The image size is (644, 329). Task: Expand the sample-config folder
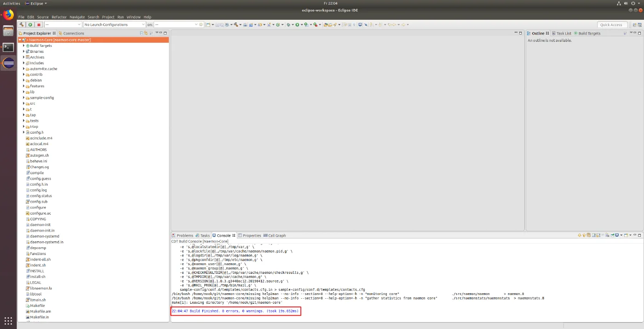pyautogui.click(x=23, y=98)
